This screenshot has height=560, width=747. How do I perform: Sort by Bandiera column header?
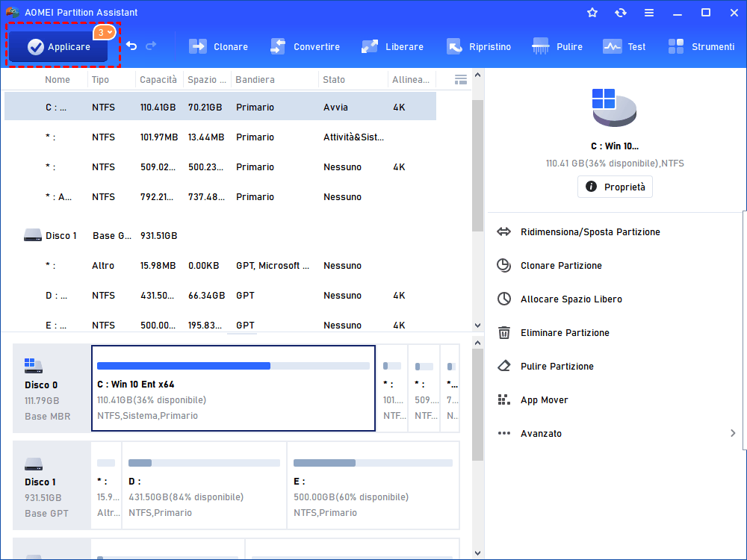tap(255, 80)
